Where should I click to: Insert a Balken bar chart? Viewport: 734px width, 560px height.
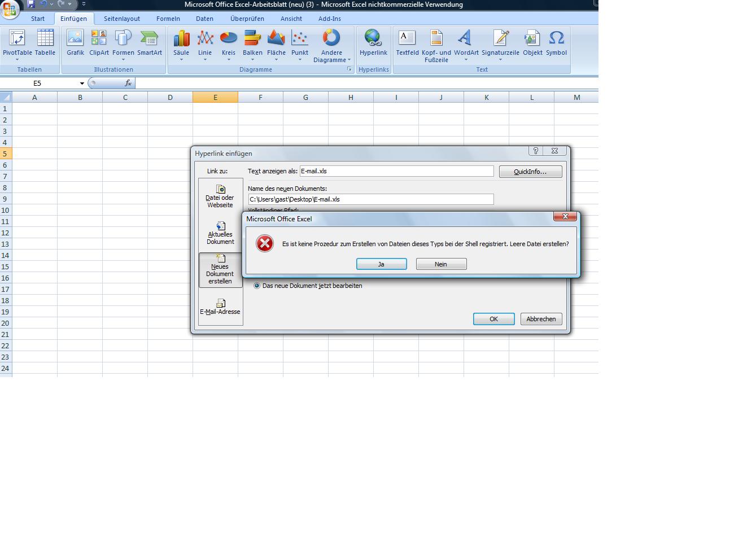(252, 45)
